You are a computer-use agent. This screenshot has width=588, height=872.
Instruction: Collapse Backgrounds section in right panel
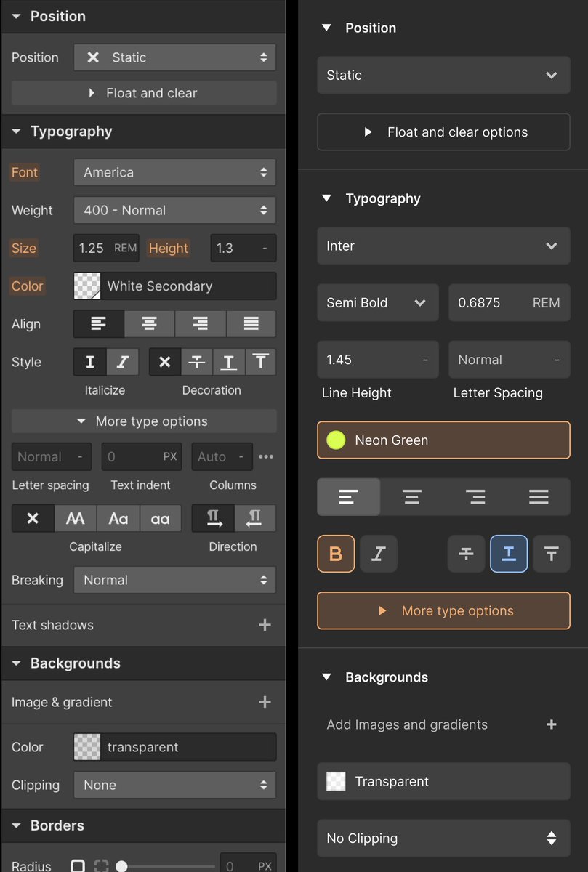tap(327, 677)
